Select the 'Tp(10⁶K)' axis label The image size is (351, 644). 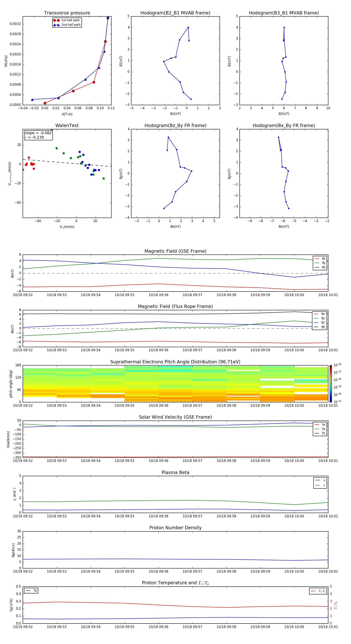(11, 605)
